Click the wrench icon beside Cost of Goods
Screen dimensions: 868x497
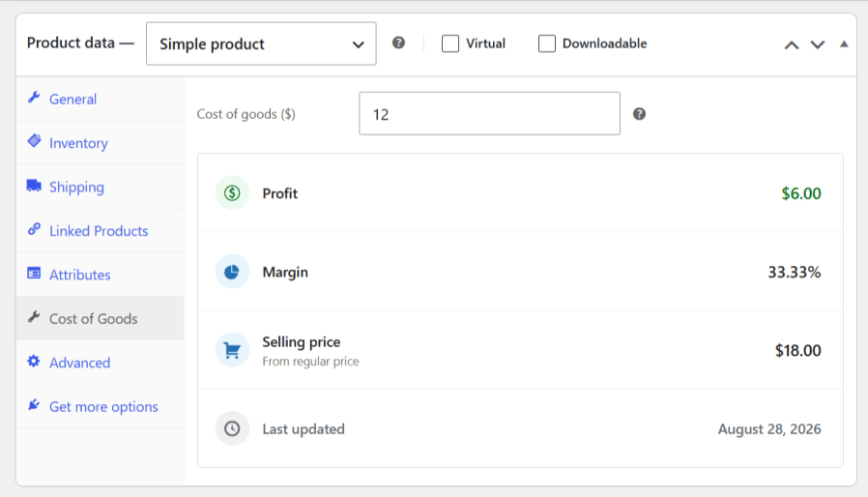(x=34, y=317)
